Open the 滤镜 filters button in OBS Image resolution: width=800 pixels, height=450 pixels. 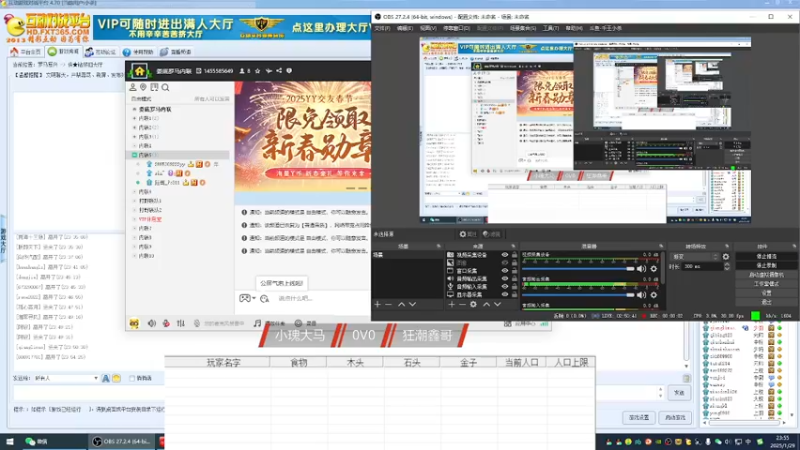pyautogui.click(x=491, y=234)
